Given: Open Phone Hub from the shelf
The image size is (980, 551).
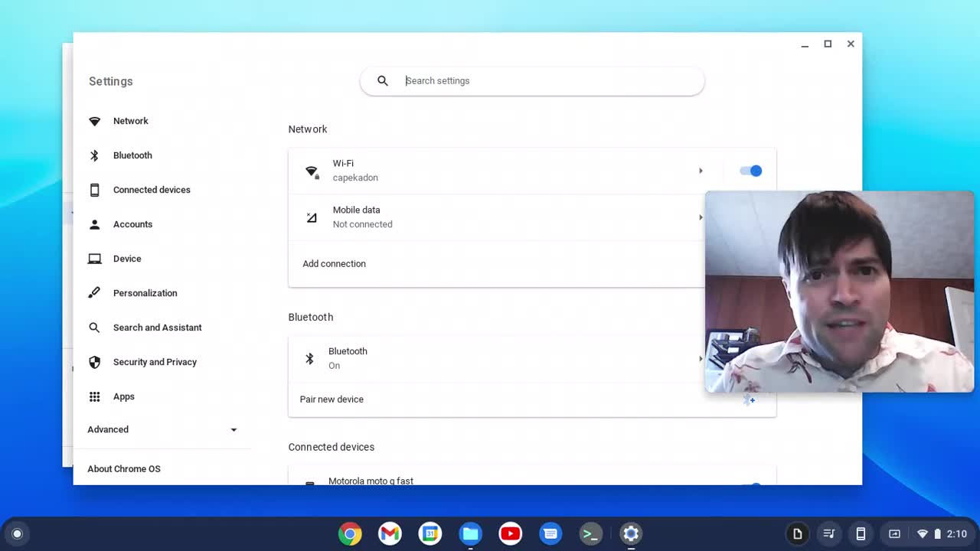Looking at the screenshot, I should 861,534.
